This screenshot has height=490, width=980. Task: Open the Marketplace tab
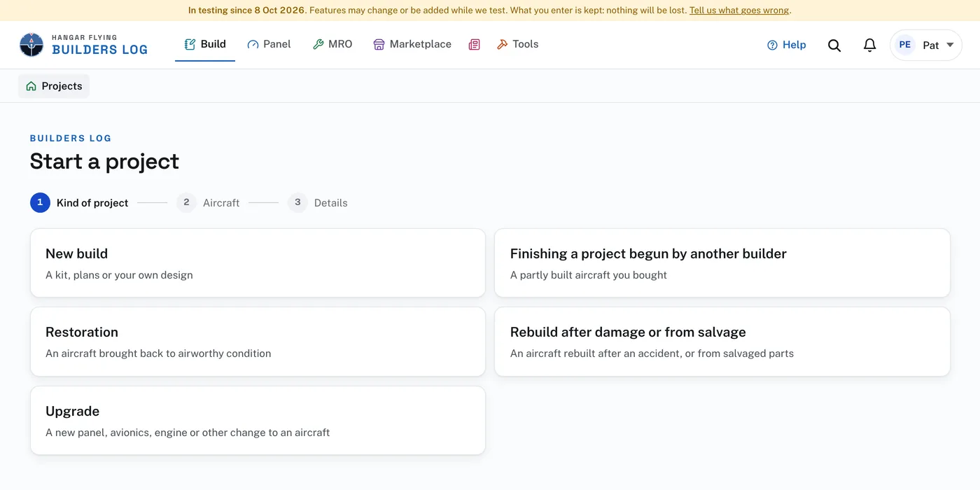[412, 45]
